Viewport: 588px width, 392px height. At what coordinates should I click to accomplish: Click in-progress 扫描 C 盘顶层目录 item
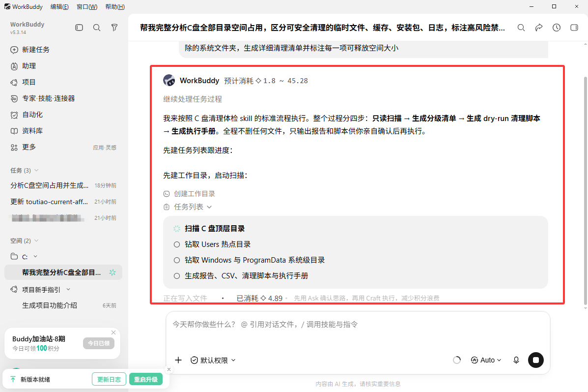pos(215,229)
